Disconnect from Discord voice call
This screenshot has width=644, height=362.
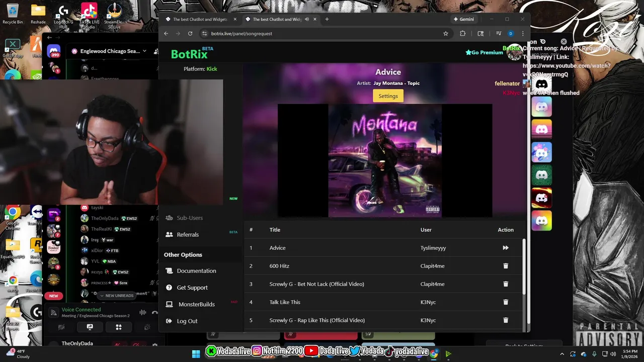coord(155,313)
